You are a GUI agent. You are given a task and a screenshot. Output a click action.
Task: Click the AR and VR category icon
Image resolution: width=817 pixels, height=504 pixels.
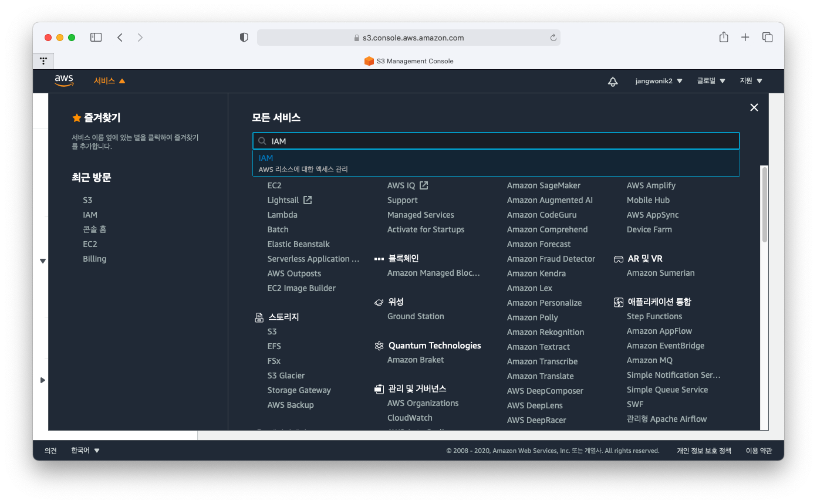618,259
